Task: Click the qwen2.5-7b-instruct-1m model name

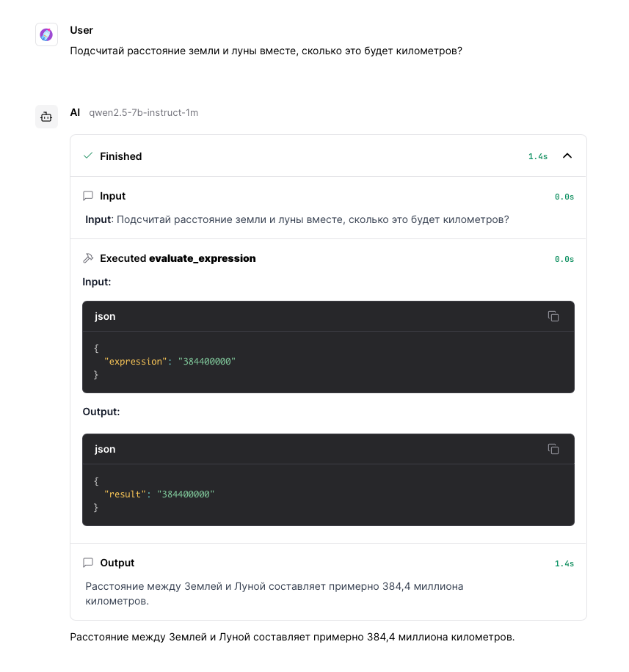Action: click(144, 113)
